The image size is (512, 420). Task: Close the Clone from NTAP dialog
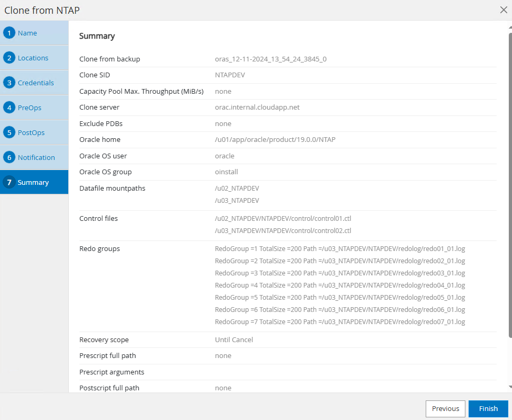click(x=504, y=10)
